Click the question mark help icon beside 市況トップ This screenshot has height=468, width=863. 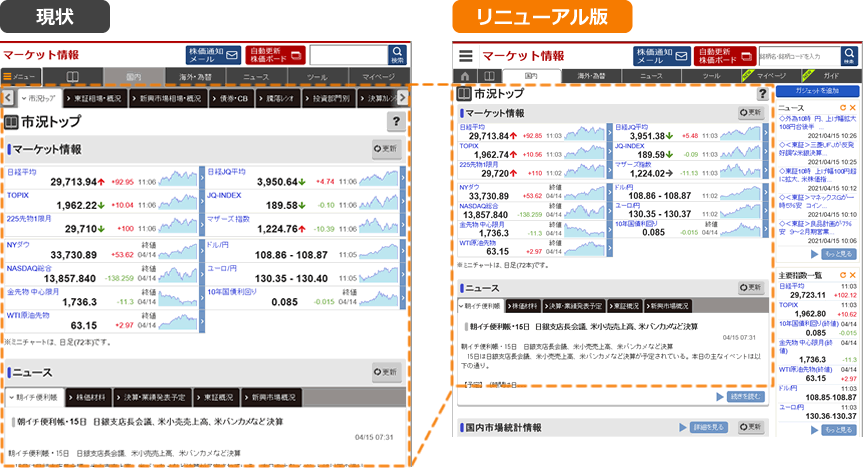click(x=395, y=122)
